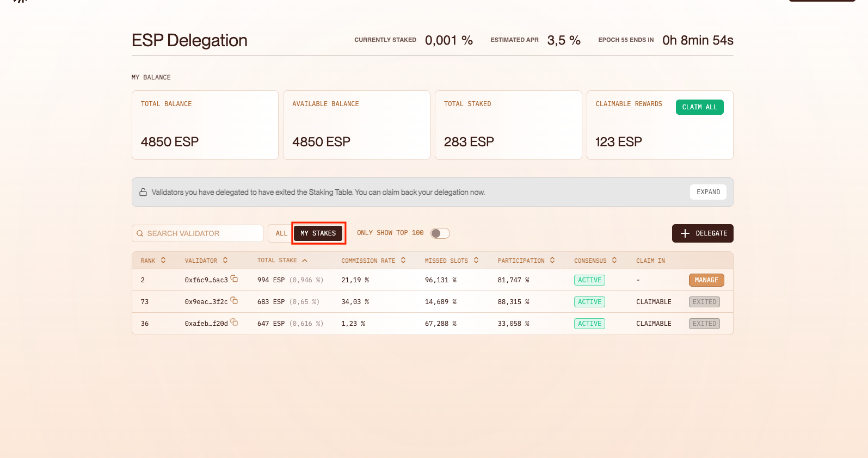Copy address of validator 0xafeb…f20d
The width and height of the screenshot is (868, 458).
(234, 322)
